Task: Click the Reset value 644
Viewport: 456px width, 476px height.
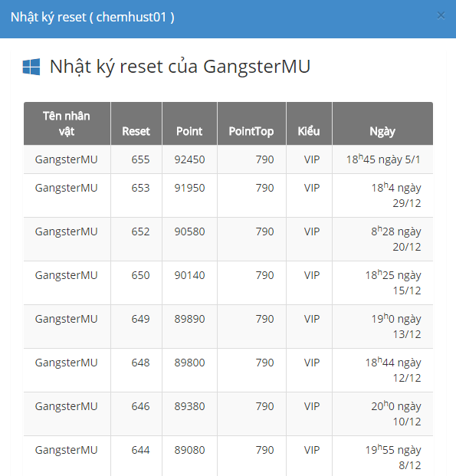Action: click(x=140, y=450)
